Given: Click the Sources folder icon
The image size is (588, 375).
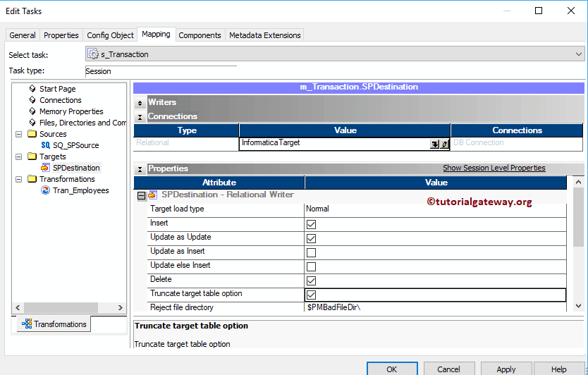Looking at the screenshot, I should point(32,134).
